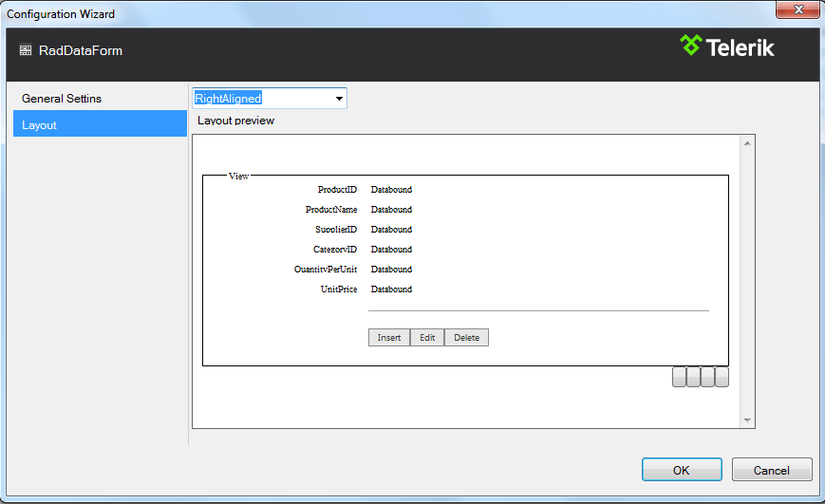Click the Telerik logo
This screenshot has width=825, height=504.
(726, 47)
